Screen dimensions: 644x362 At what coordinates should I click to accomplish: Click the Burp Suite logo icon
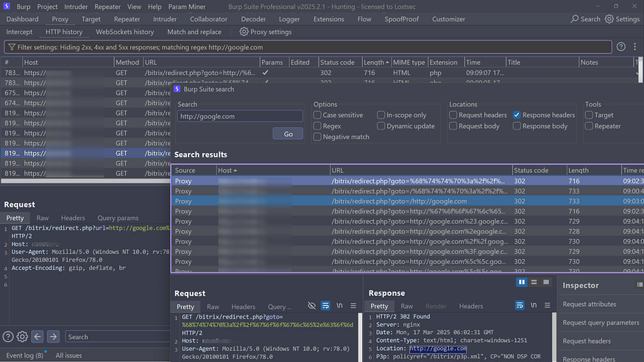(7, 6)
